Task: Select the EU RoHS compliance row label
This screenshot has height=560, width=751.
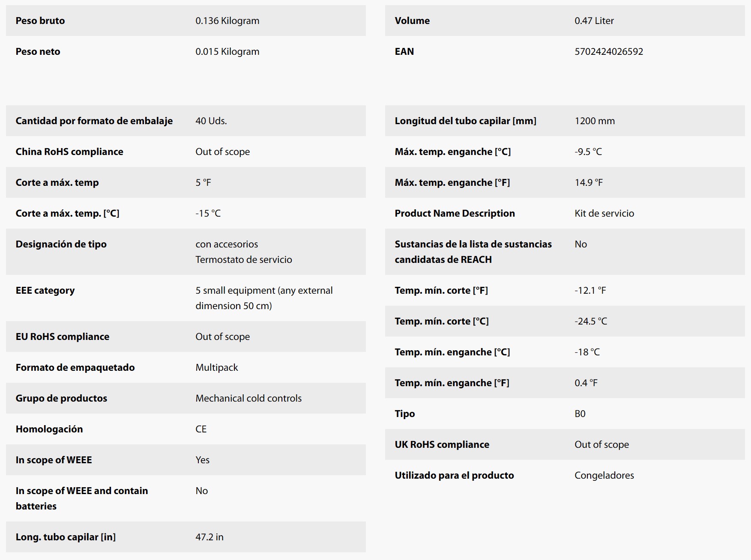Action: 62,337
